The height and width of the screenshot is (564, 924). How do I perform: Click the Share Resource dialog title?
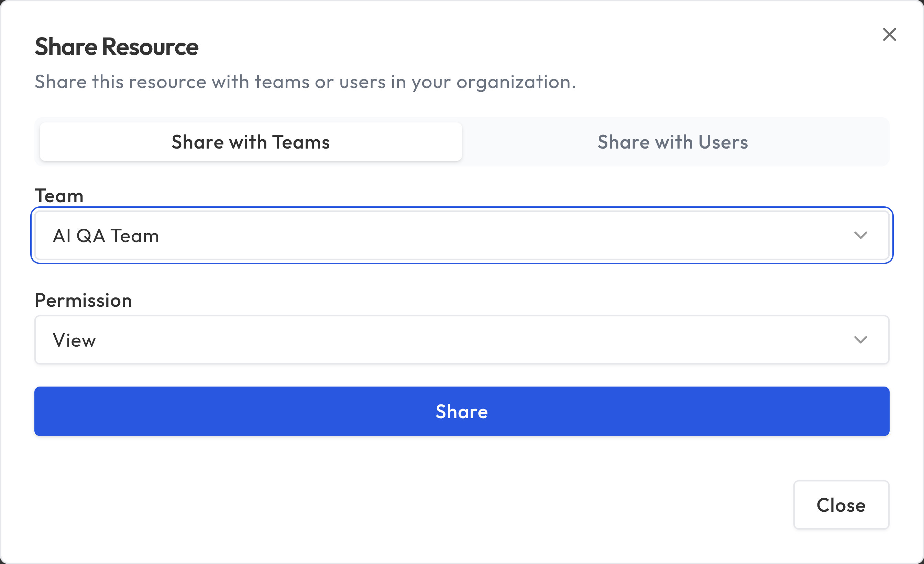point(116,47)
